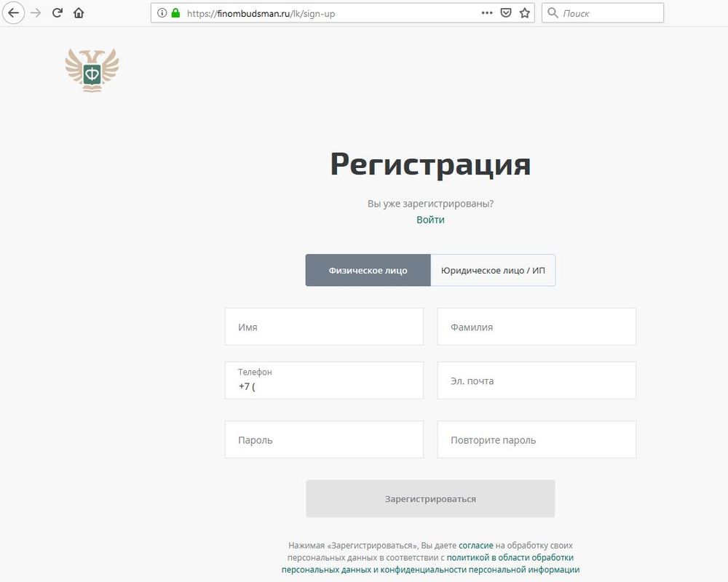728x582 pixels.
Task: Select the Физическое лицо tab
Action: tap(368, 271)
